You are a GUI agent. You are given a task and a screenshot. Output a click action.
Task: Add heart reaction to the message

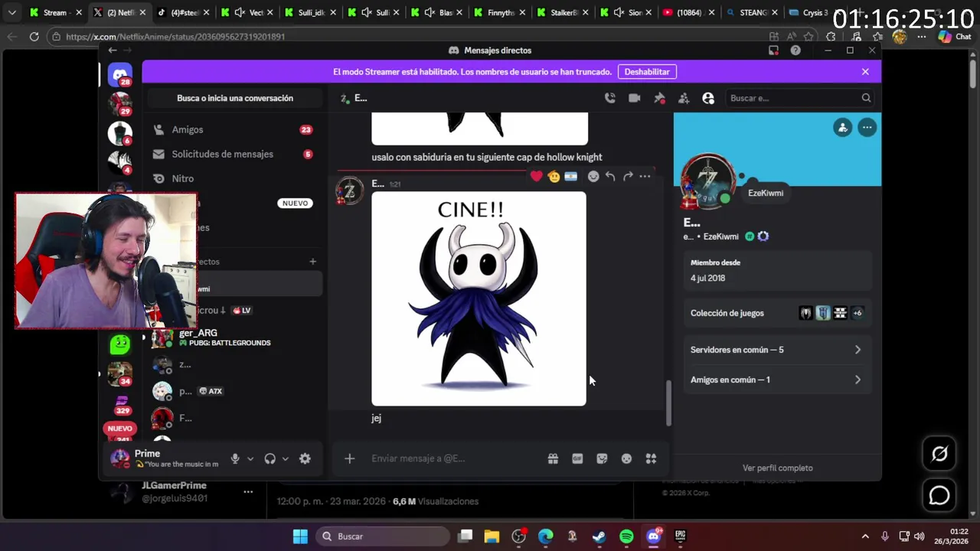536,176
